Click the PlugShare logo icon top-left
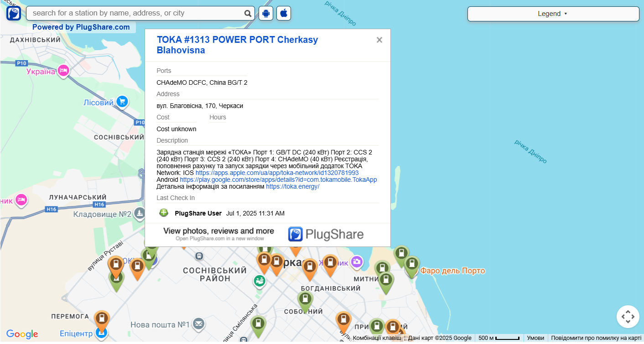The height and width of the screenshot is (344, 644). pos(13,13)
